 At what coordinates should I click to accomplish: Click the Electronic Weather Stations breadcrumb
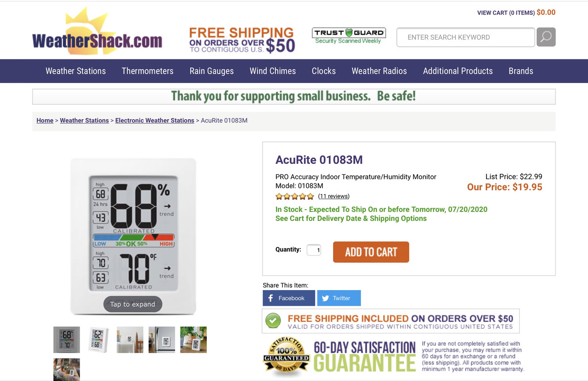155,120
